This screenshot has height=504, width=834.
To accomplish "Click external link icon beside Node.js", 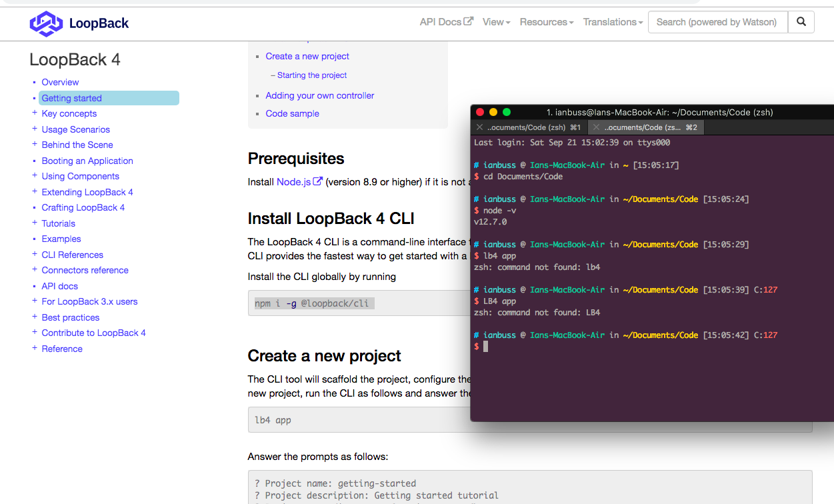I will (x=318, y=181).
